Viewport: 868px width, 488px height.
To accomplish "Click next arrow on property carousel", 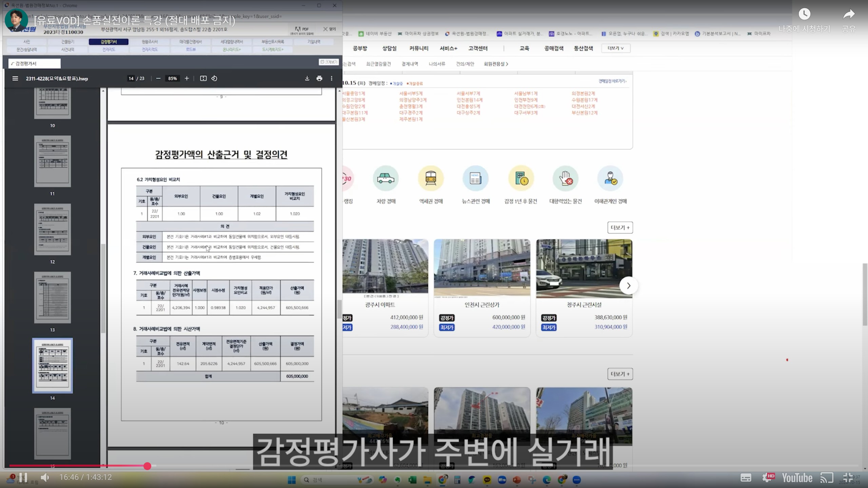I will 628,286.
